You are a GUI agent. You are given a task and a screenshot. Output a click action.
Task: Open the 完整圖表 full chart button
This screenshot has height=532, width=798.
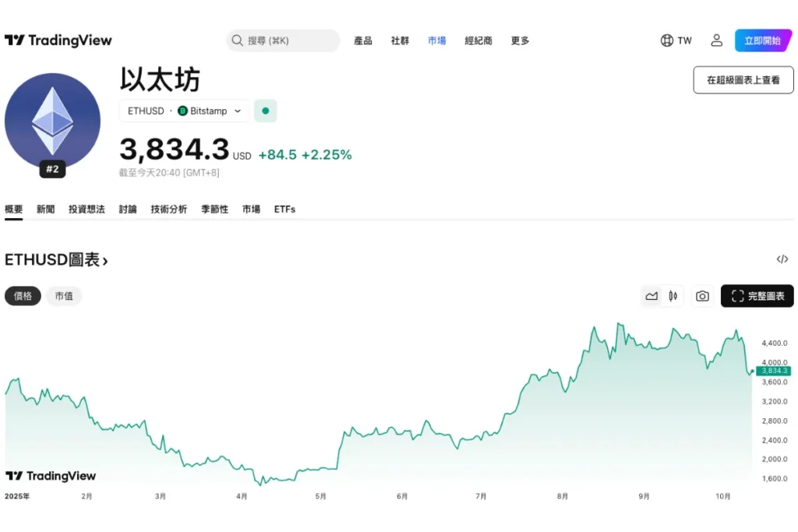point(757,296)
